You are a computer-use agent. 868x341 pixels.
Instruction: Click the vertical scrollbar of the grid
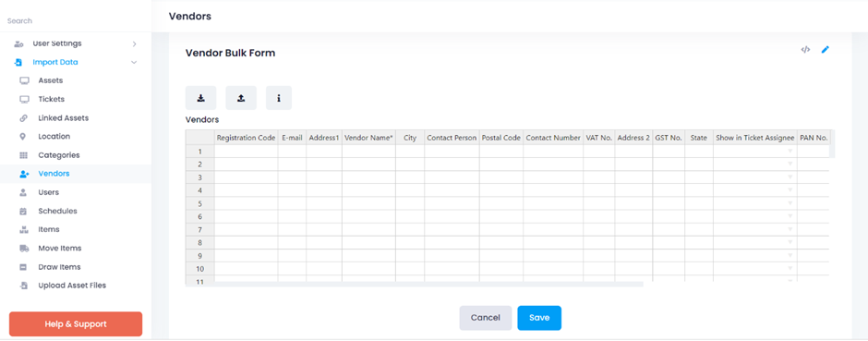(832, 144)
